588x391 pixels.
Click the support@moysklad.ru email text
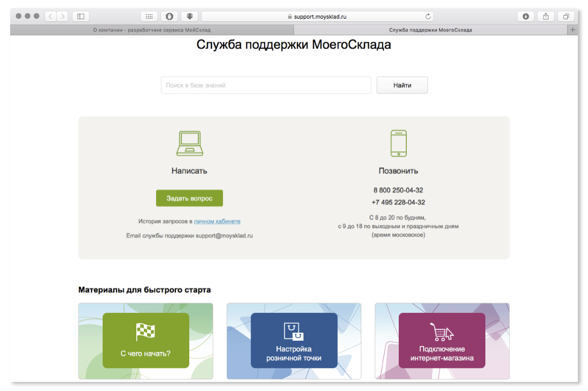pos(225,236)
